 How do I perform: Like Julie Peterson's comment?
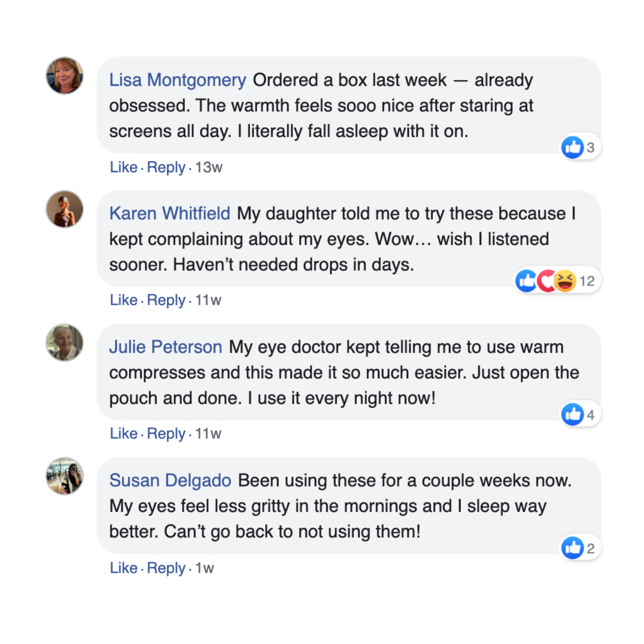124,434
